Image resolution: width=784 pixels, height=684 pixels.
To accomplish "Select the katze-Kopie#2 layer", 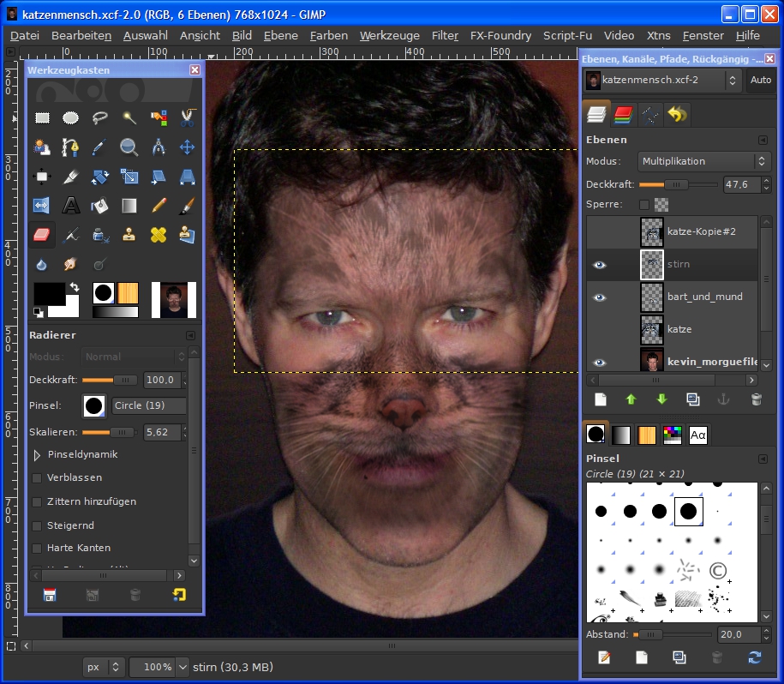I will [673, 232].
